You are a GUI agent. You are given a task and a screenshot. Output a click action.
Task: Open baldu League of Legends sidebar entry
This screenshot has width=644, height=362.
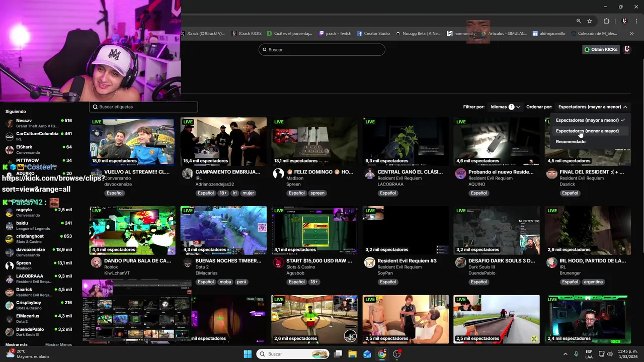tap(38, 226)
